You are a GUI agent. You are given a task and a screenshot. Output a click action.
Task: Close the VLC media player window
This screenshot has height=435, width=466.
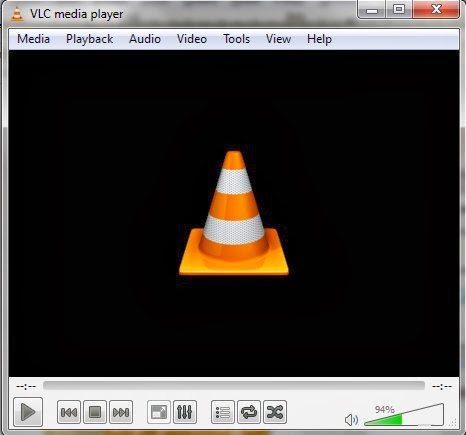click(436, 10)
